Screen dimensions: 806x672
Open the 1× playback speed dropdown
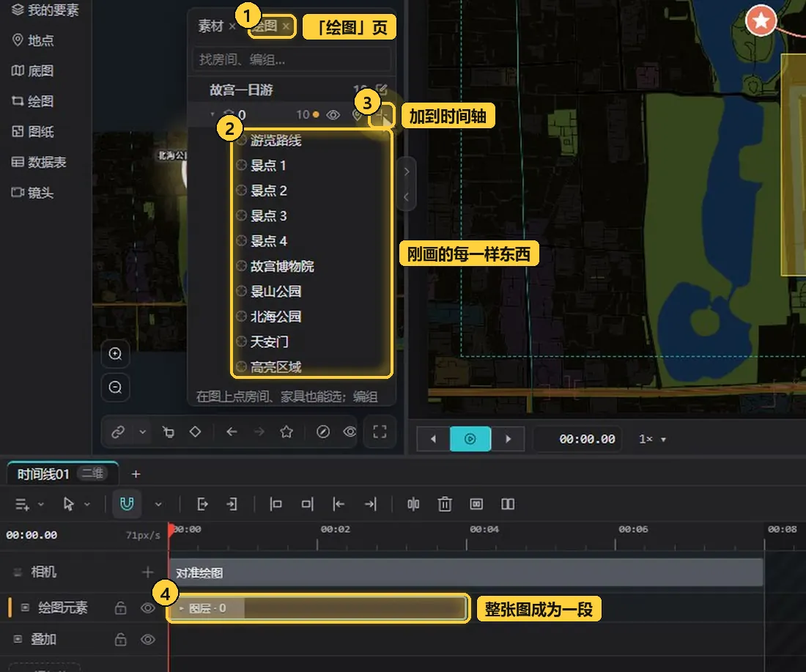click(x=653, y=439)
